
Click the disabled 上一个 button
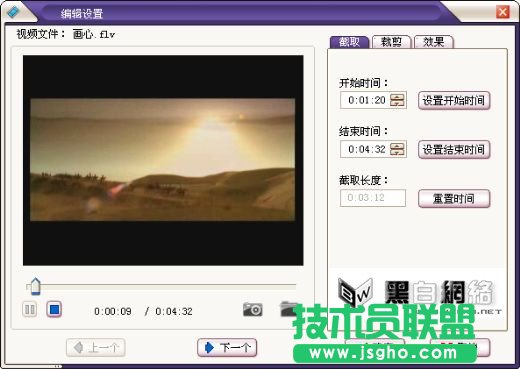coord(96,348)
